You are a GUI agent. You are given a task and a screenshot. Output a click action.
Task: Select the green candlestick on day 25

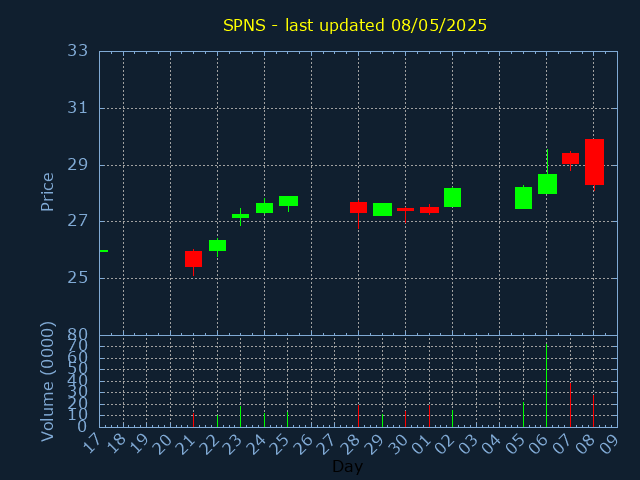point(288,201)
